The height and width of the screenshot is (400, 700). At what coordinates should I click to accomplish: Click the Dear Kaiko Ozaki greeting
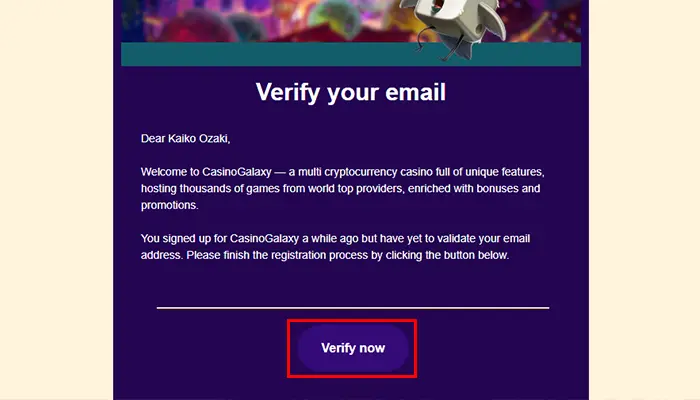pos(185,139)
